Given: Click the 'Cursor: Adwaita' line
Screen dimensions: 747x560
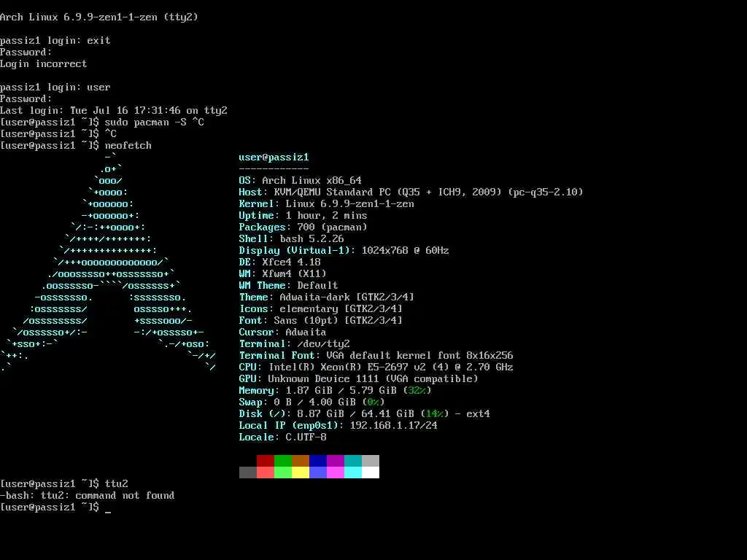Looking at the screenshot, I should point(282,332).
